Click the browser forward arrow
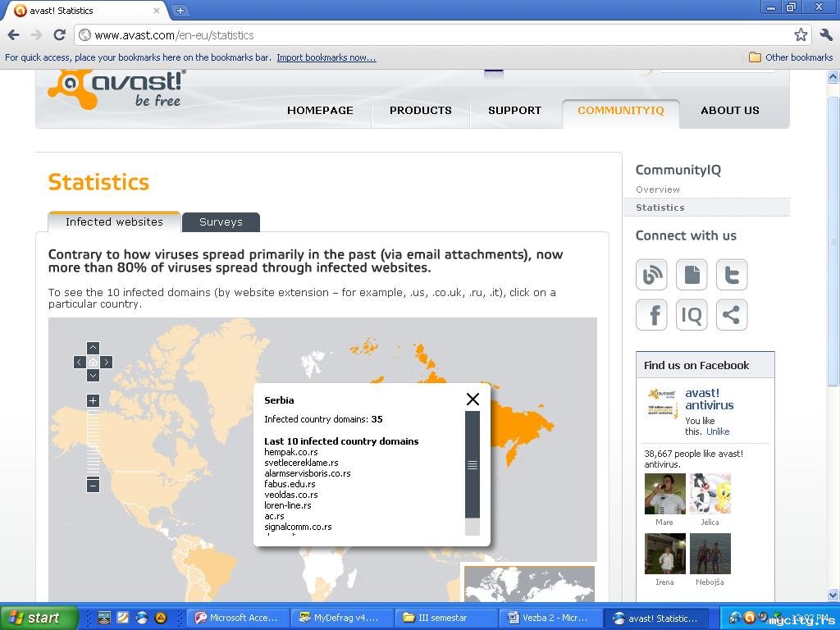This screenshot has height=630, width=840. click(x=36, y=35)
